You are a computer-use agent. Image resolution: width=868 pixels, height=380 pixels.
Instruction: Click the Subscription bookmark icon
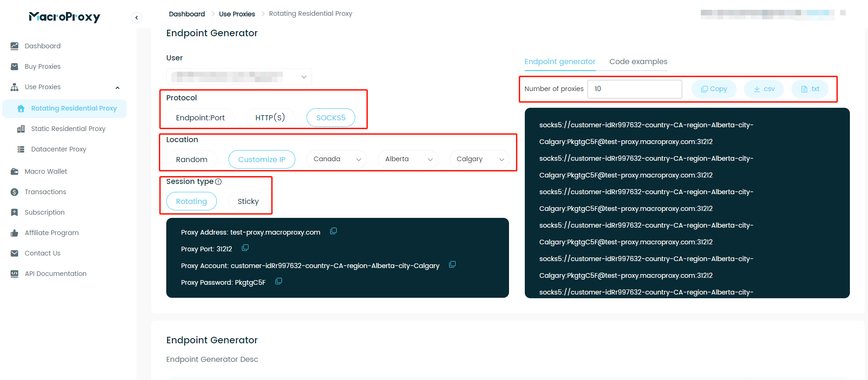[14, 212]
